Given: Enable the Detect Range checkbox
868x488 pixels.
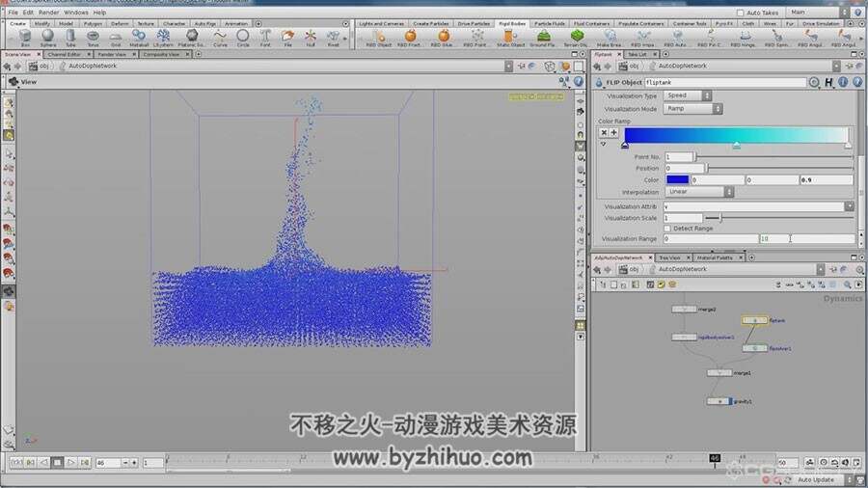Looking at the screenshot, I should coord(667,228).
